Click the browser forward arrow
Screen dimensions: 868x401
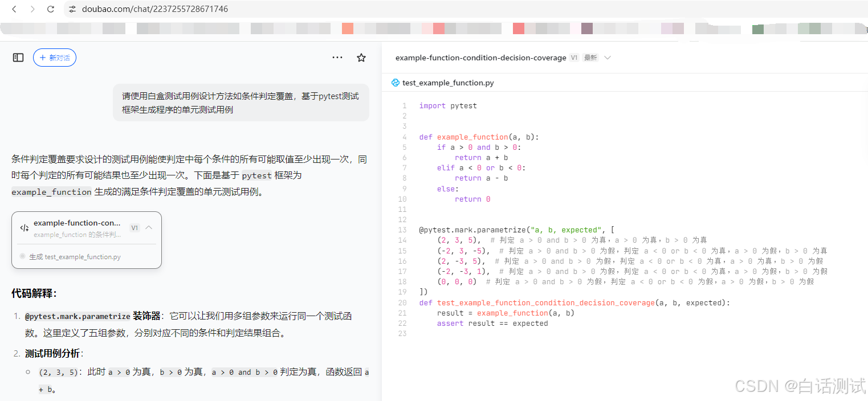tap(32, 9)
